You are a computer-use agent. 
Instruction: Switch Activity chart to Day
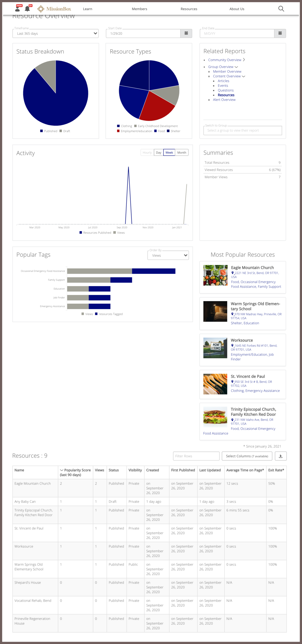(x=158, y=153)
